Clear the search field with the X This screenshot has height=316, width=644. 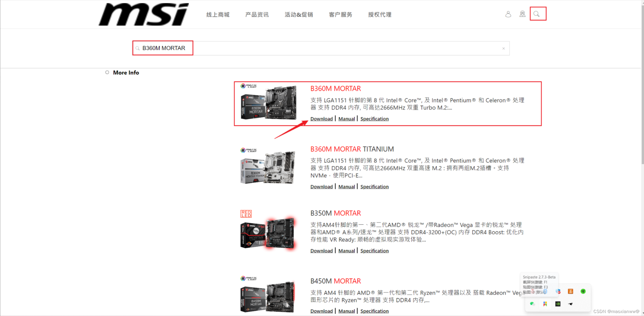pyautogui.click(x=503, y=48)
